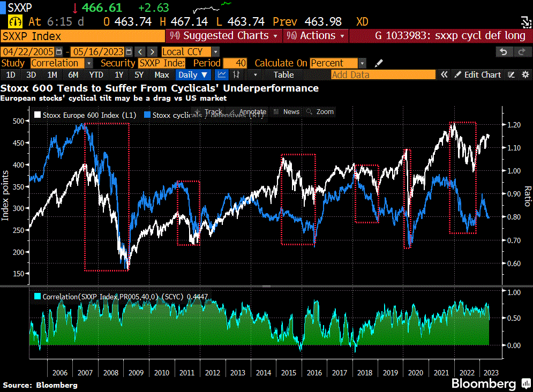Click the Table view button

[283, 75]
